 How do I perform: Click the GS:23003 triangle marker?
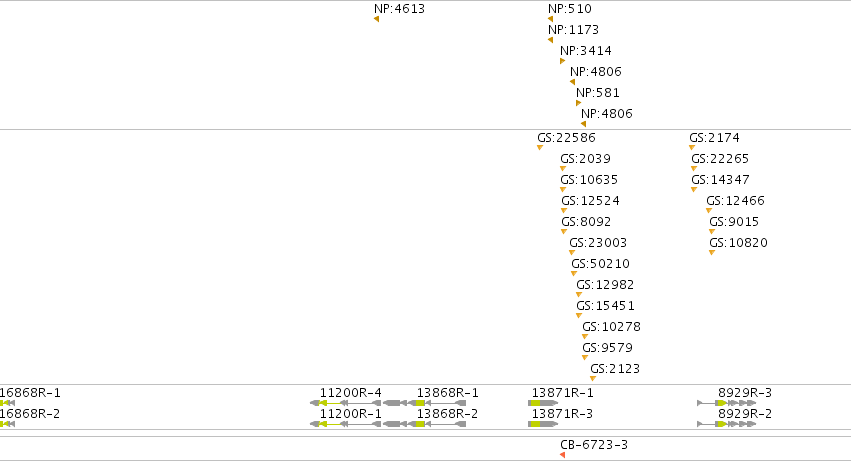point(571,252)
